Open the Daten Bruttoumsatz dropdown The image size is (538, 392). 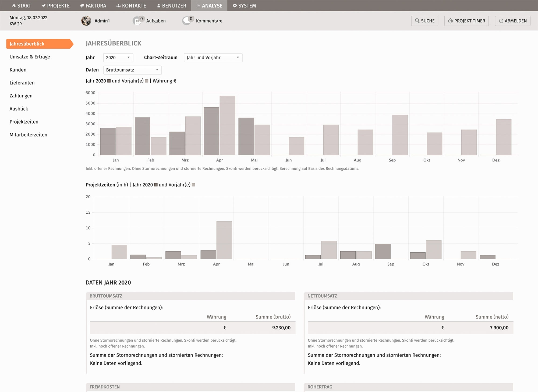click(x=132, y=70)
